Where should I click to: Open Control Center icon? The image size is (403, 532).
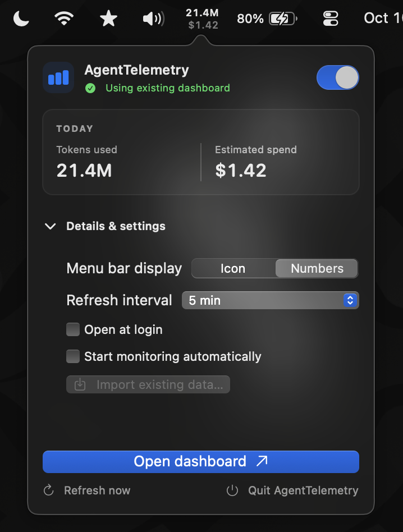[x=331, y=19]
